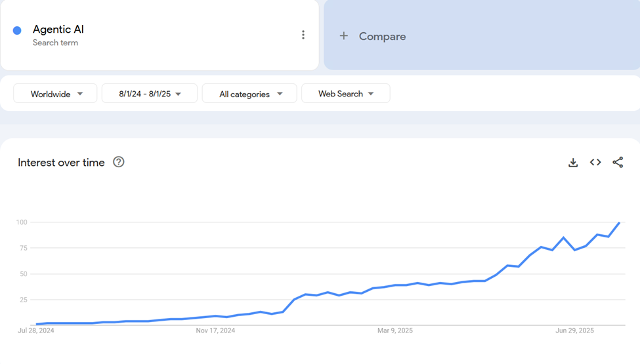This screenshot has height=364, width=640.
Task: Expand the All categories dropdown
Action: point(249,94)
